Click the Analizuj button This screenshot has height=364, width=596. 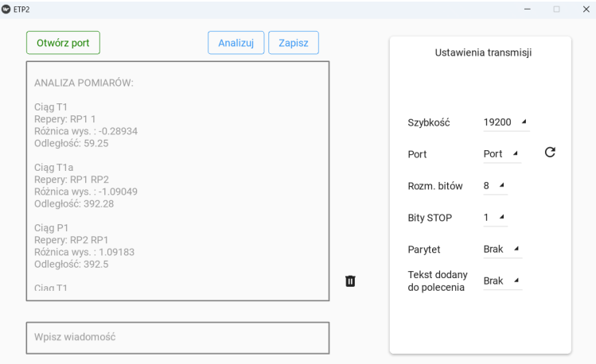pos(236,43)
